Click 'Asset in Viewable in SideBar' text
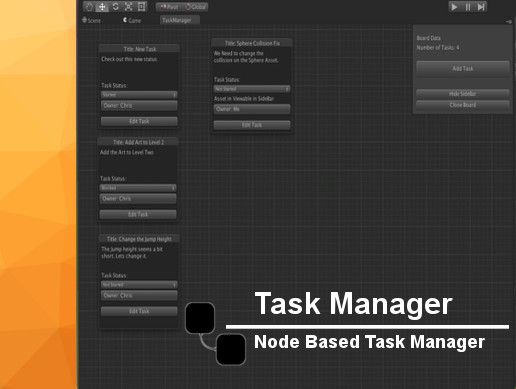The width and height of the screenshot is (516, 389). pos(244,99)
